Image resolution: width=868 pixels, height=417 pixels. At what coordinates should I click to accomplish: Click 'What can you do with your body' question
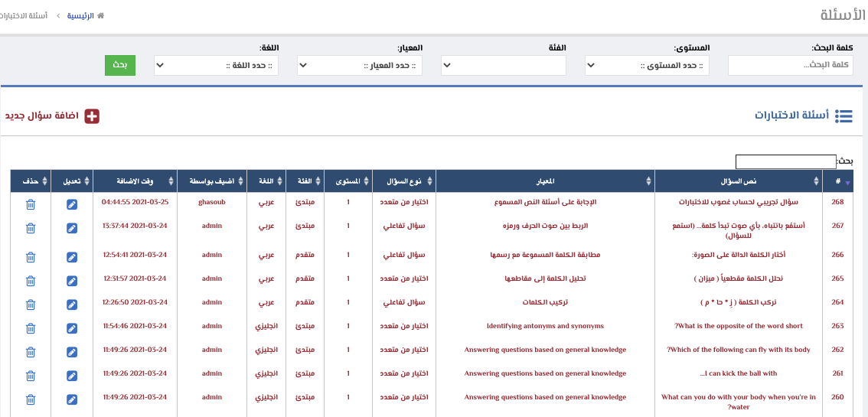[x=739, y=402]
